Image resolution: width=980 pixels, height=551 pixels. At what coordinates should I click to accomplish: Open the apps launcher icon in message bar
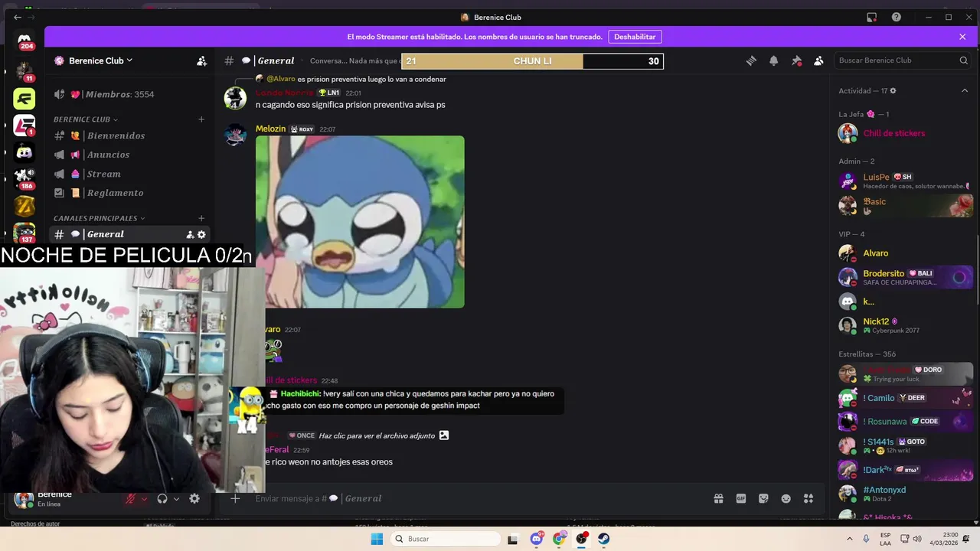pyautogui.click(x=808, y=498)
